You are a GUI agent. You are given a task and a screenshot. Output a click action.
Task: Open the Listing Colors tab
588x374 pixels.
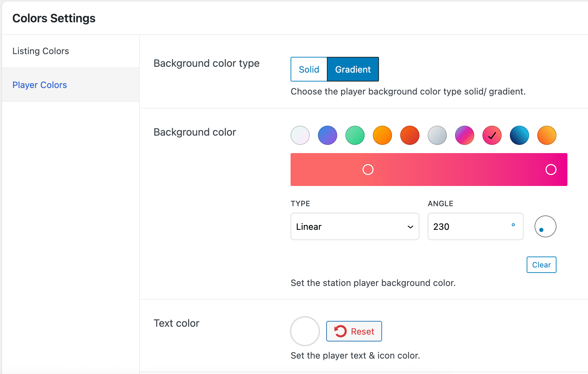coord(41,51)
